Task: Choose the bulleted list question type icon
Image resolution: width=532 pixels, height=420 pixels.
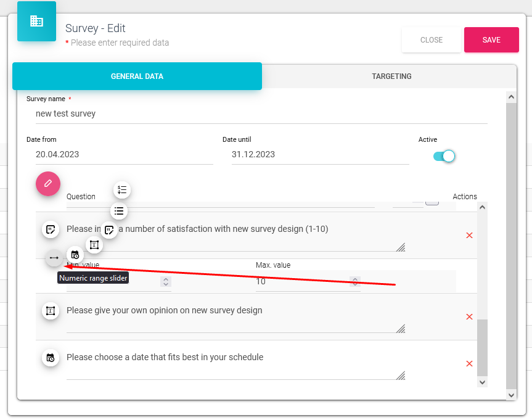Action: (x=119, y=211)
